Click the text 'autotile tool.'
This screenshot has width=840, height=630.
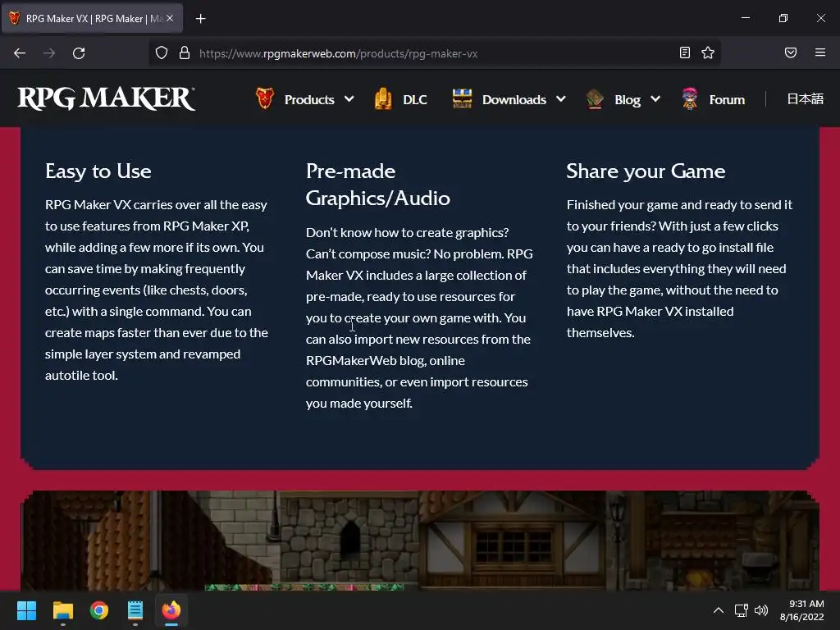81,376
